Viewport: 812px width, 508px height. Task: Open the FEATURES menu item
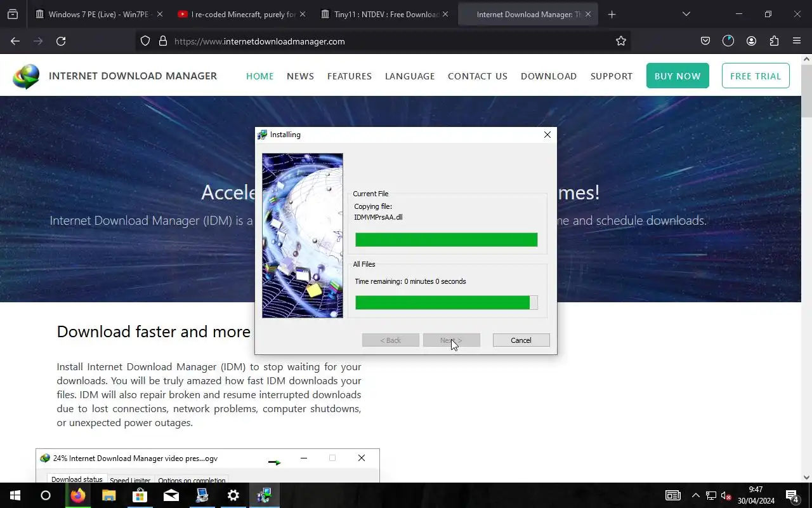(350, 76)
